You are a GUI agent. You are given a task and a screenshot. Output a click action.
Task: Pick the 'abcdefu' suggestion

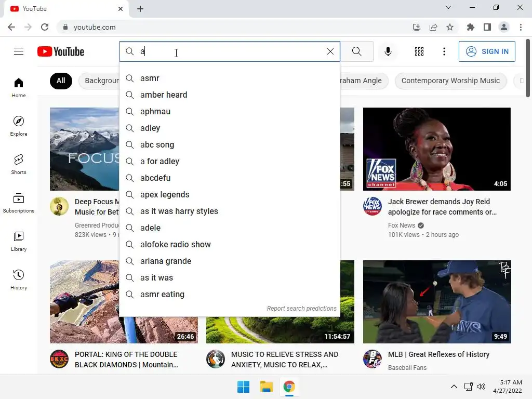pos(229,178)
